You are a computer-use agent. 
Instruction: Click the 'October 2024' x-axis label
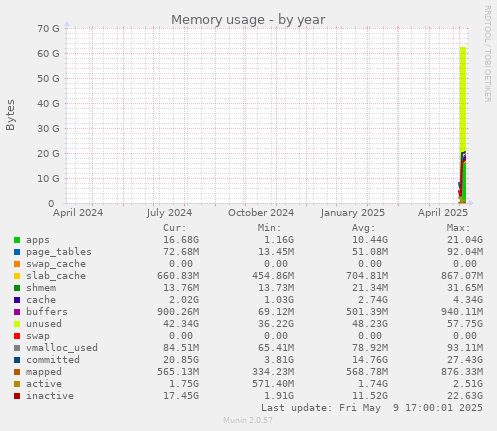click(x=261, y=213)
